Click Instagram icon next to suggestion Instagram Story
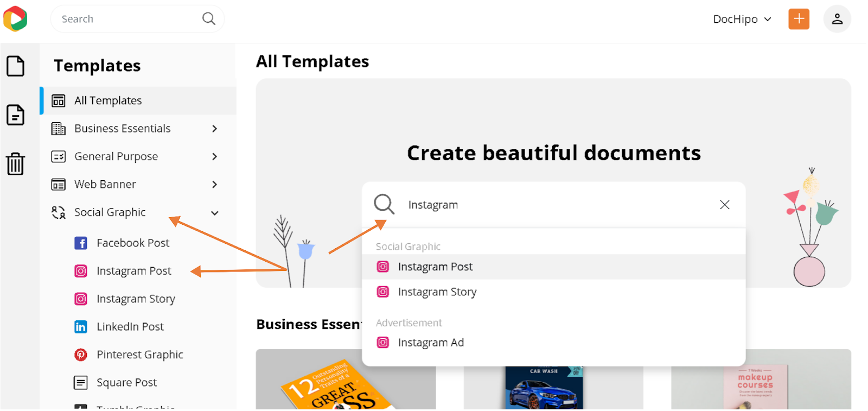The width and height of the screenshot is (868, 411). point(383,292)
